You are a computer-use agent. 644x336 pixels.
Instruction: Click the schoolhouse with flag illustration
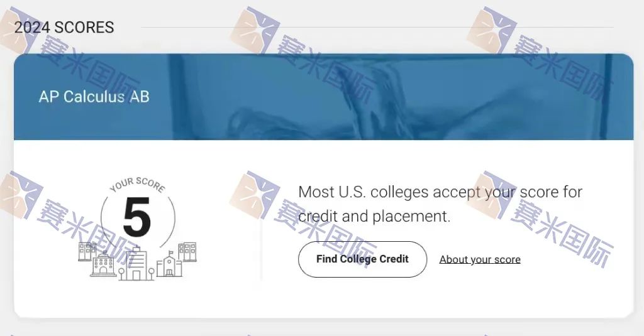pos(169,264)
